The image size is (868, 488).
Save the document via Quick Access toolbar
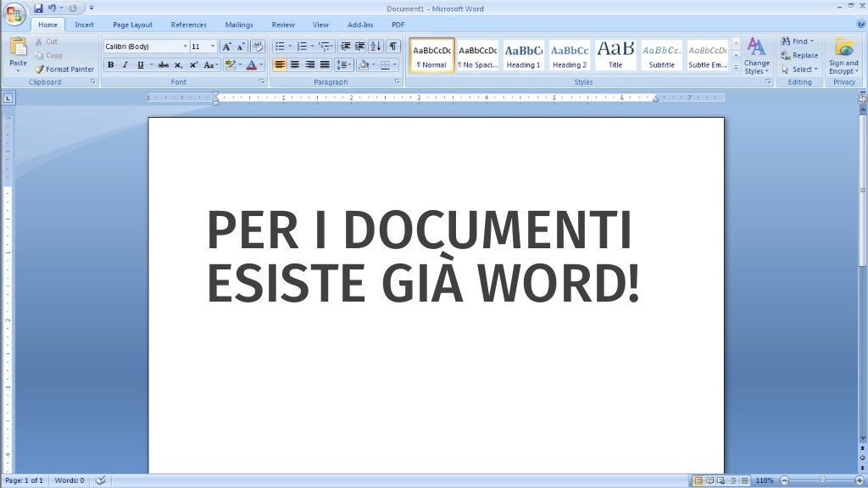point(38,8)
